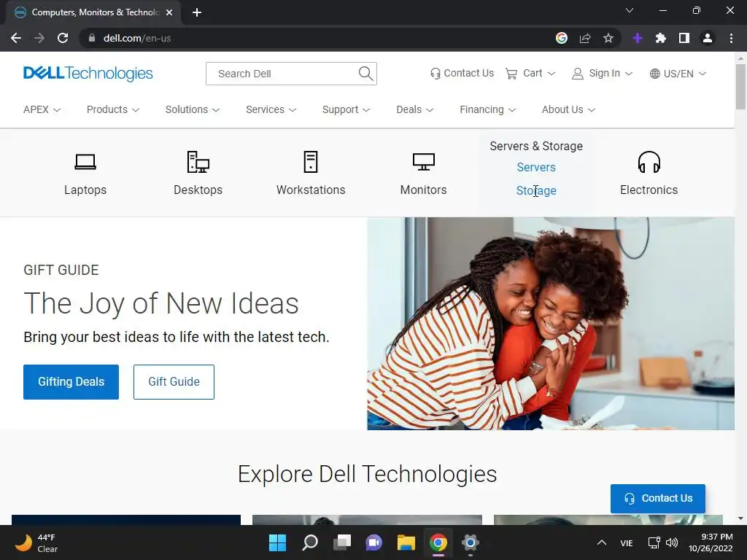Screen dimensions: 747x560
Task: Click the search magnifier icon in Dell search box
Action: (x=365, y=74)
